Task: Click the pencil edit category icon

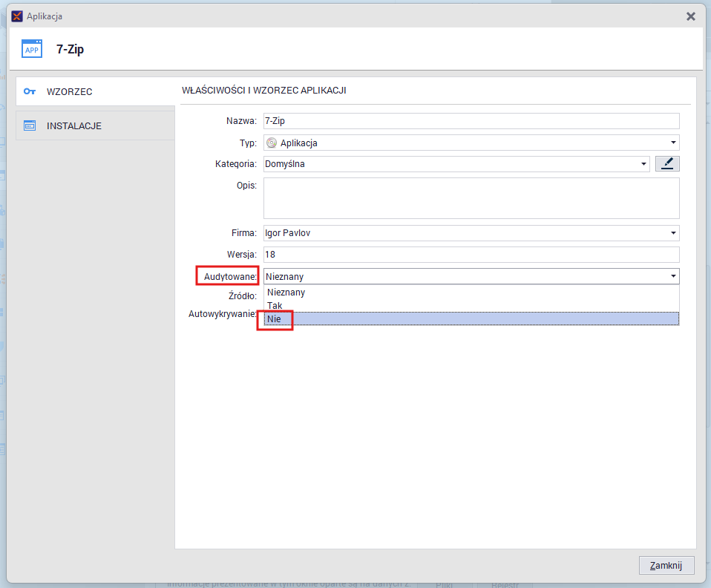Action: [x=667, y=164]
